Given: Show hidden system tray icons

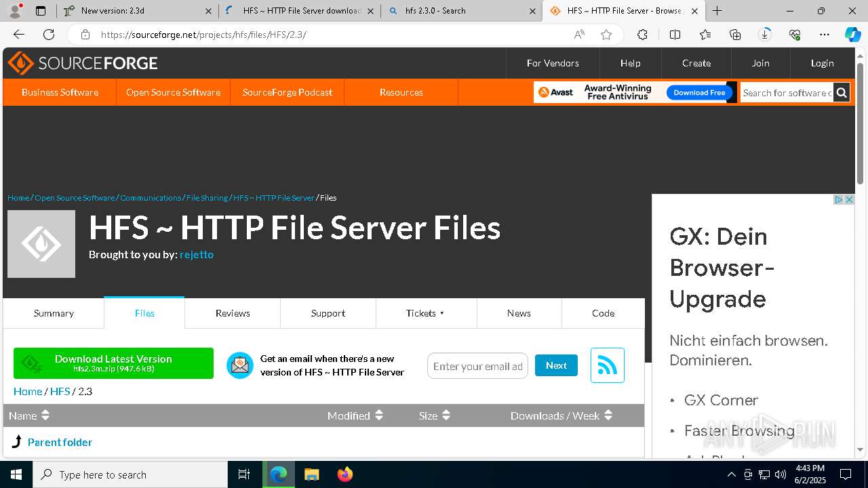Looking at the screenshot, I should 731,474.
